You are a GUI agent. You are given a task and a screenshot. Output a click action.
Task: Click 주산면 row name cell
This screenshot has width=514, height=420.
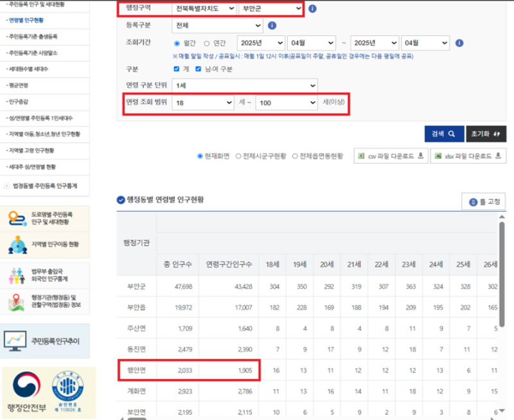(137, 328)
